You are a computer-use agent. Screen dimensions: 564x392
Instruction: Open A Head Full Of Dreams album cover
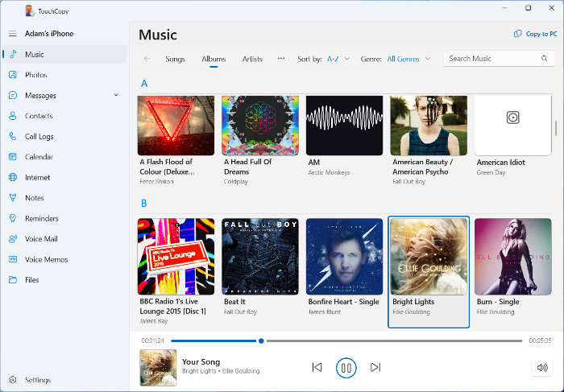pos(260,126)
